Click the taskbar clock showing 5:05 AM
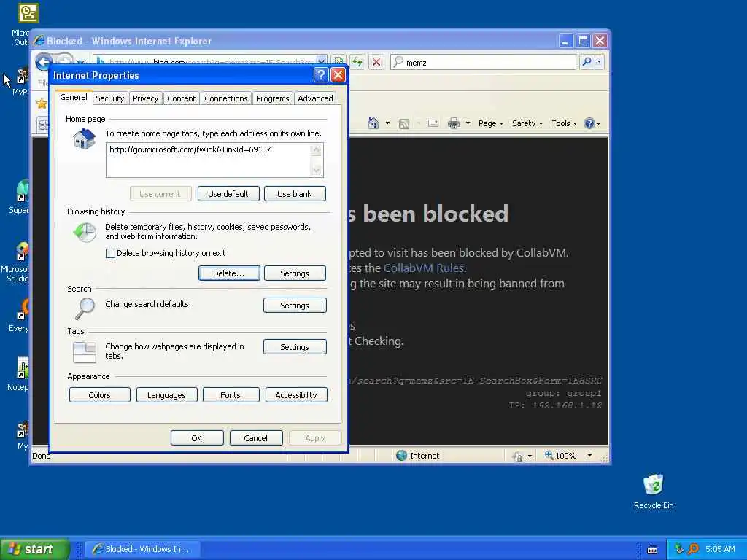Viewport: 747px width, 560px height. (x=720, y=549)
